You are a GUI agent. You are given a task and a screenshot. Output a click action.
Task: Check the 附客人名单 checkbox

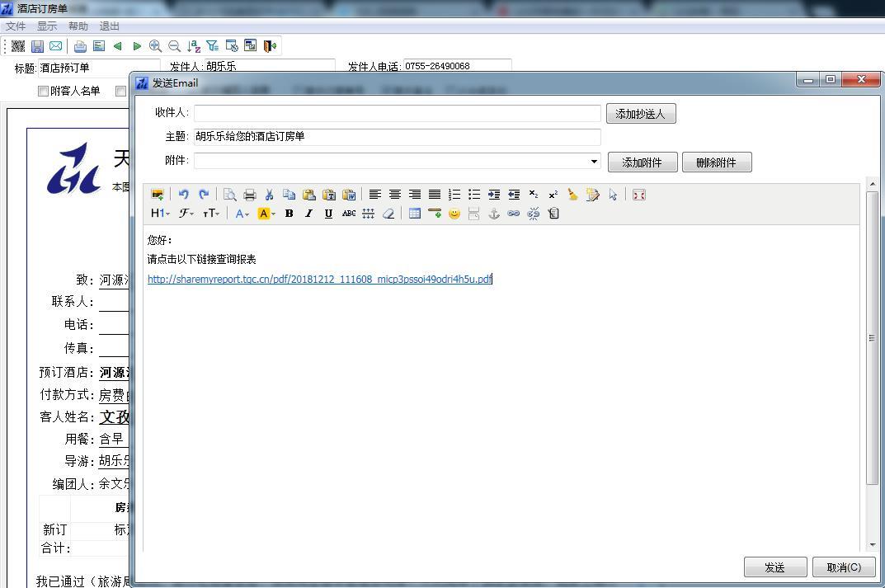coord(43,91)
